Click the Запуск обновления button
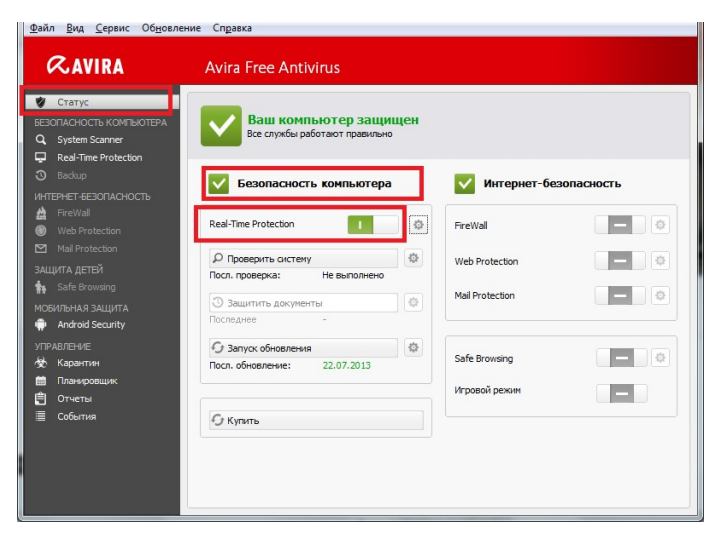 (304, 348)
